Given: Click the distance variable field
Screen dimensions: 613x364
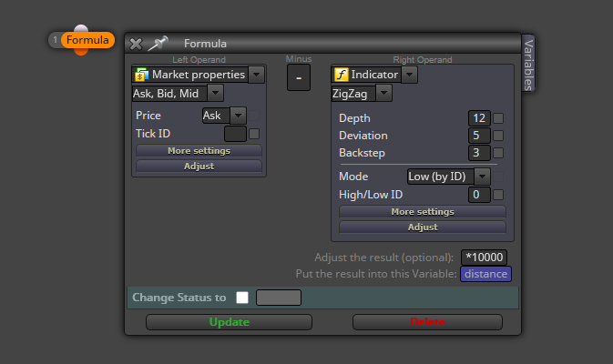Looking at the screenshot, I should click(485, 274).
